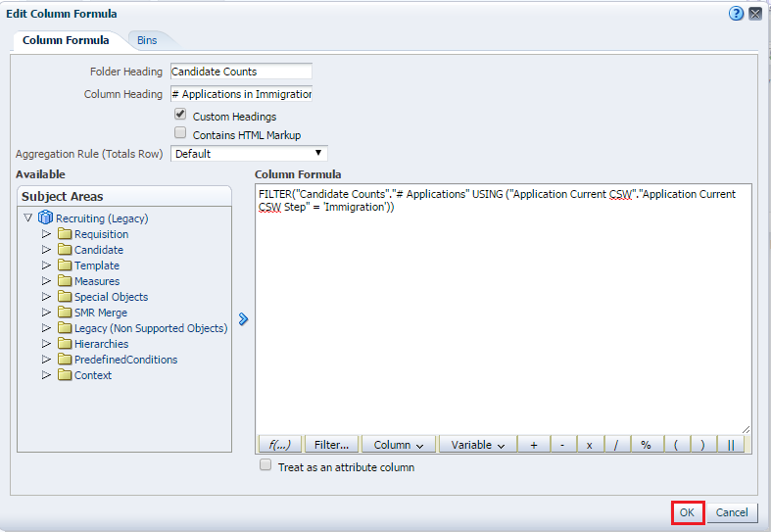Click the PredefinedConditions folder icon

[65, 359]
